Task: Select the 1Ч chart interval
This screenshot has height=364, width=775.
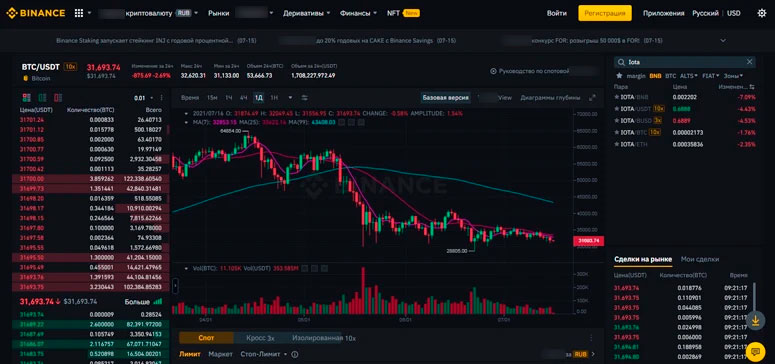Action: [229, 97]
